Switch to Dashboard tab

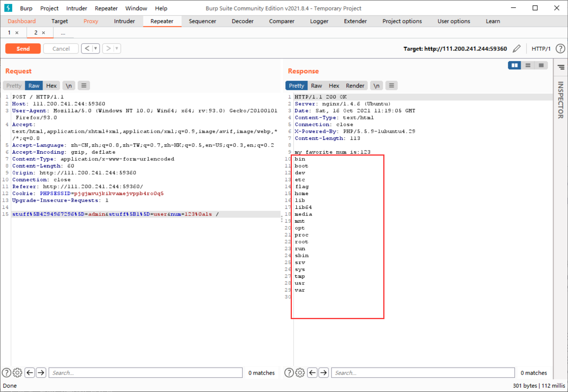(22, 21)
